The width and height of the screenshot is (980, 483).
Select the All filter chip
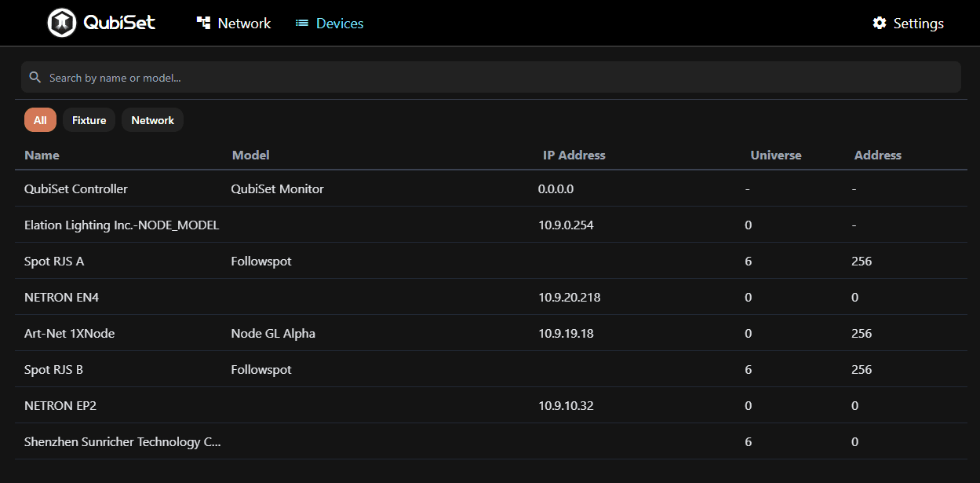(x=40, y=120)
